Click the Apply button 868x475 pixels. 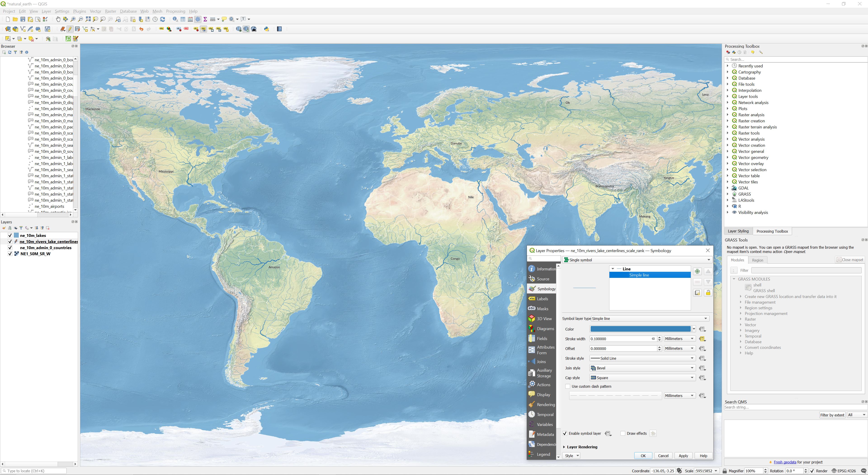(x=683, y=456)
